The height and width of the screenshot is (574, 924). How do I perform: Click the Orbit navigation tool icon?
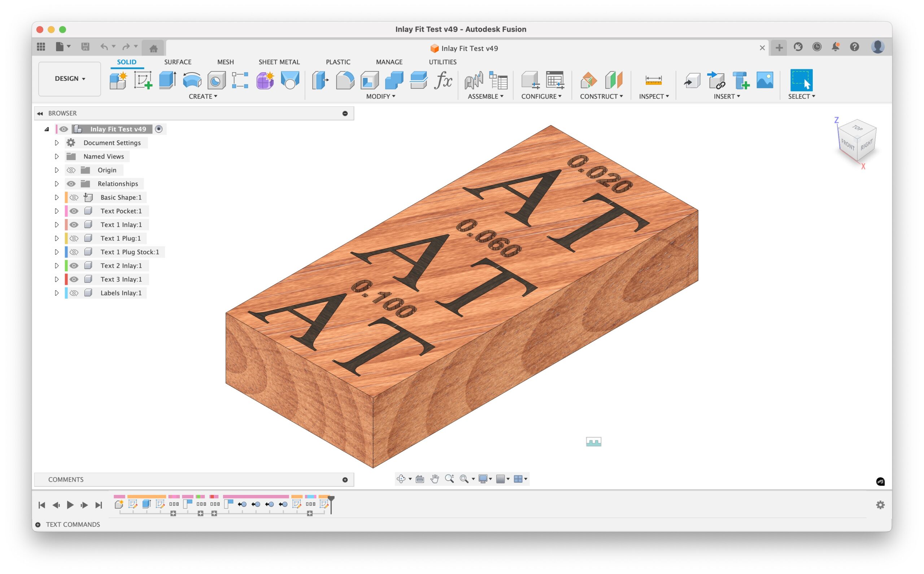401,479
